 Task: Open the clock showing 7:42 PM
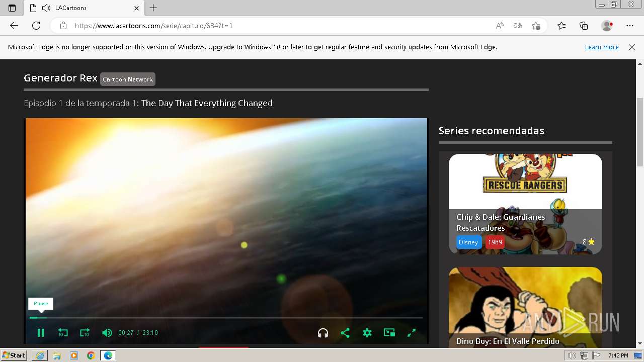tap(618, 355)
